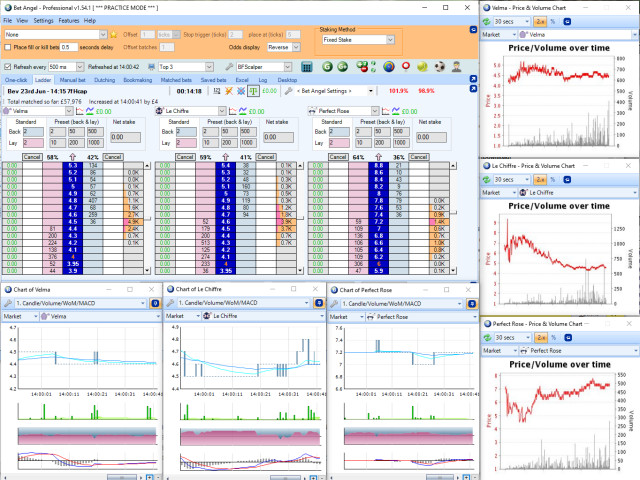Screen dimensions: 640x480
Task: Click the left Cancel button on Velma ladder
Action: 32,157
